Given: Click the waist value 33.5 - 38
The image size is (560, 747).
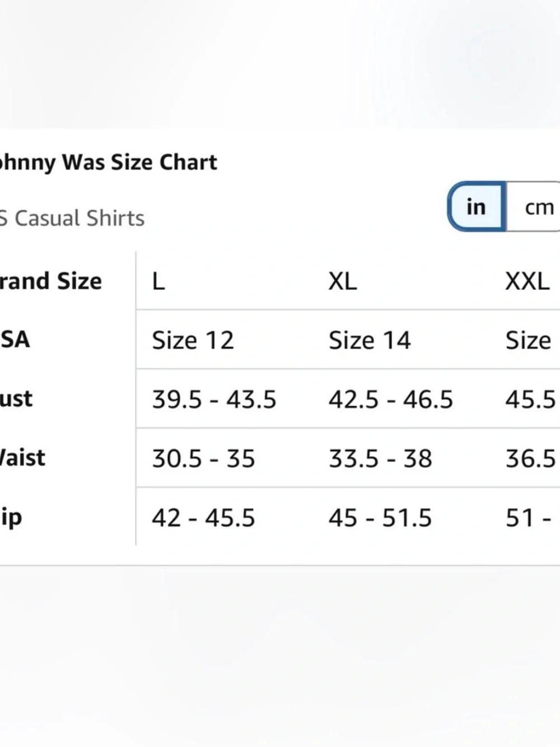Looking at the screenshot, I should (x=380, y=458).
